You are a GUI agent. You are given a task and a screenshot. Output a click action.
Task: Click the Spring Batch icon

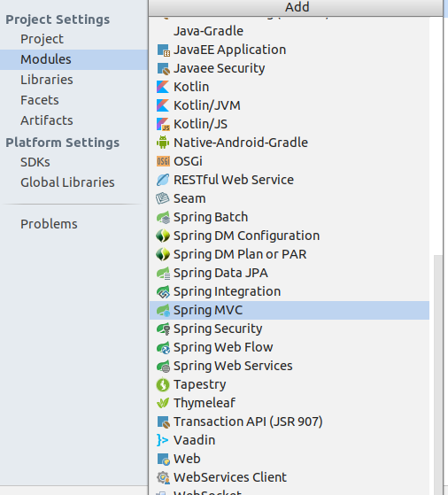(x=163, y=217)
